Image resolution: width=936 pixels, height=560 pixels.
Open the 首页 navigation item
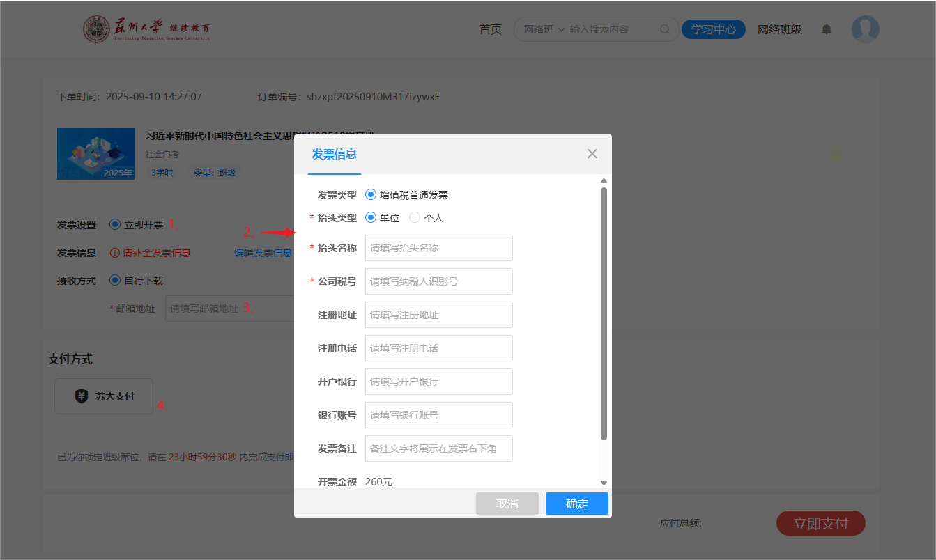[x=490, y=29]
